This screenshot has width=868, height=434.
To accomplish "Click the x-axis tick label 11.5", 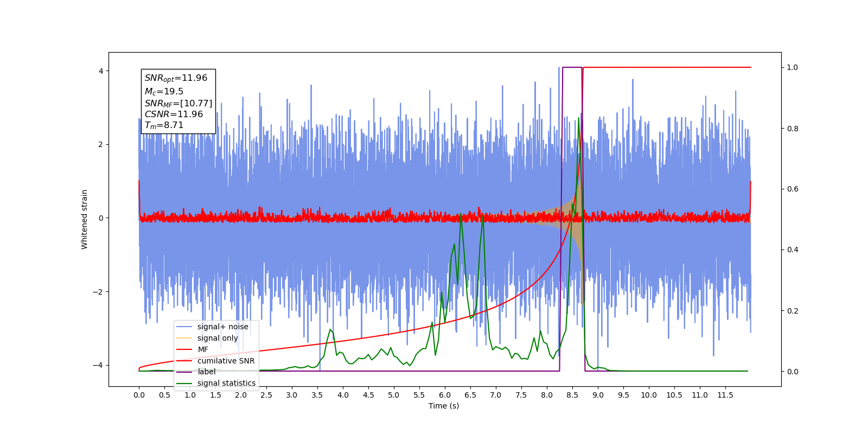I will (725, 395).
